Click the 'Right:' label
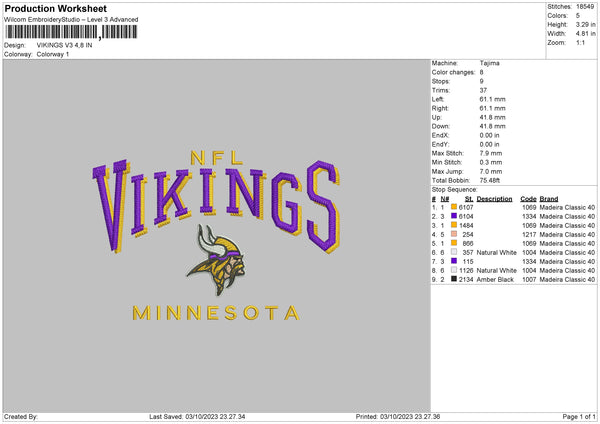 click(440, 108)
